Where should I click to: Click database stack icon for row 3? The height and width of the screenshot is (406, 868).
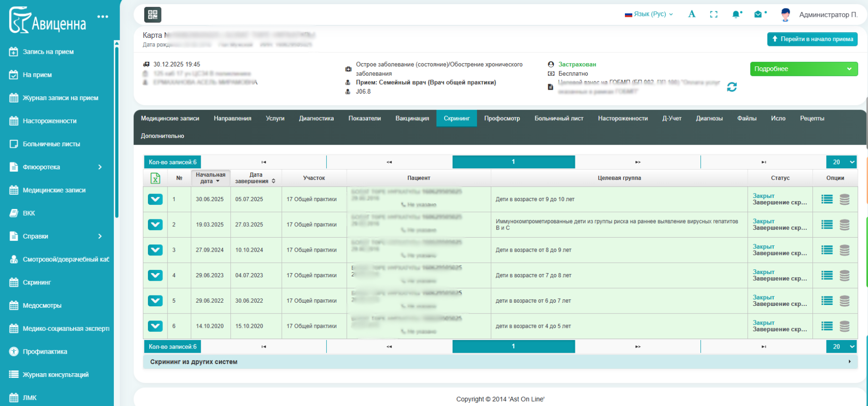pos(844,250)
